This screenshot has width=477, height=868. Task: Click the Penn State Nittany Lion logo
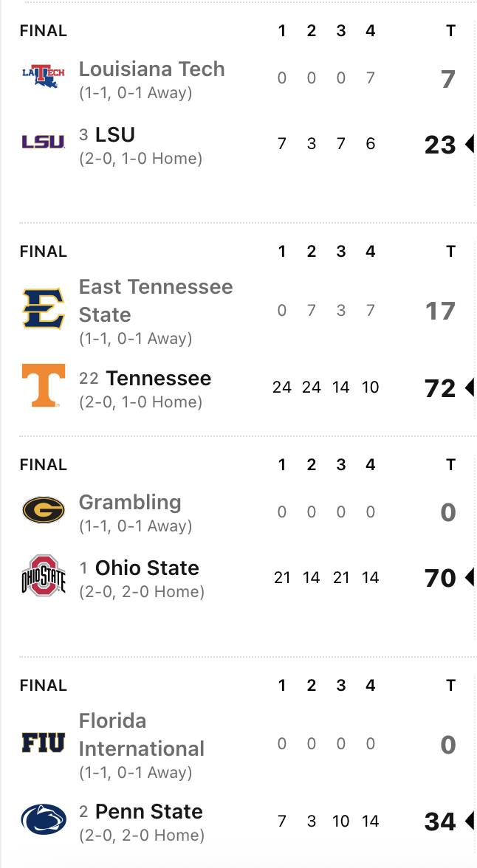[x=43, y=819]
